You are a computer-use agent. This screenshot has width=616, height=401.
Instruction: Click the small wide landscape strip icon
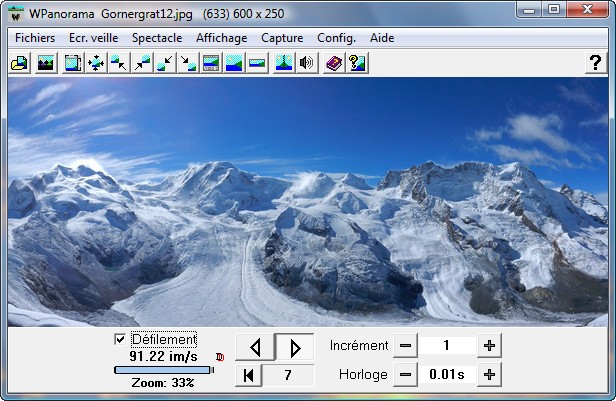tap(257, 63)
